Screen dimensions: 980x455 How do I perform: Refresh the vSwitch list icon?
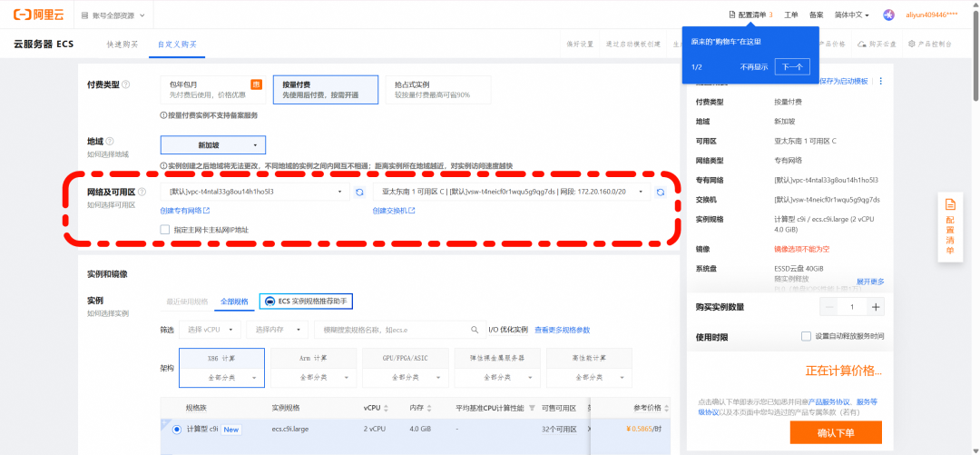[660, 193]
